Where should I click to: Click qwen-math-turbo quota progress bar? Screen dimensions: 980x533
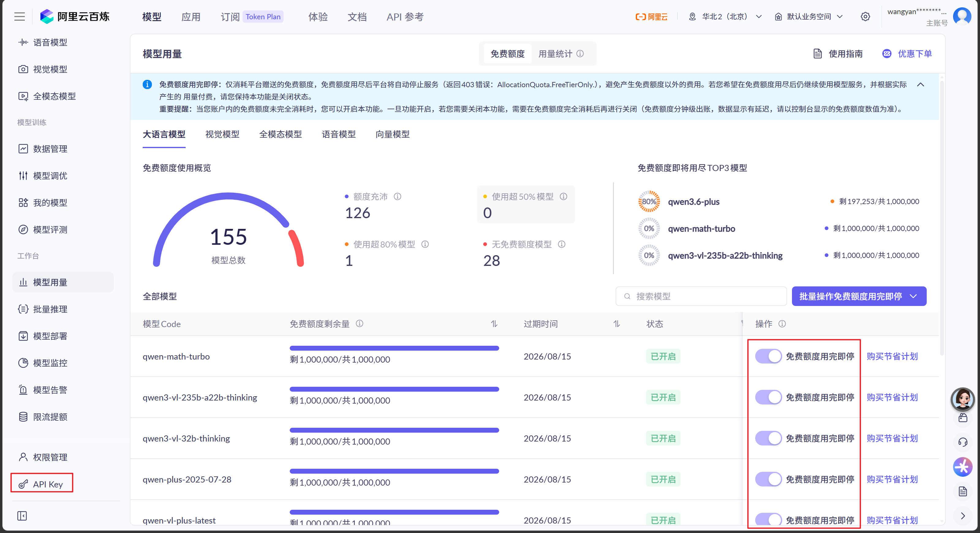click(x=394, y=348)
